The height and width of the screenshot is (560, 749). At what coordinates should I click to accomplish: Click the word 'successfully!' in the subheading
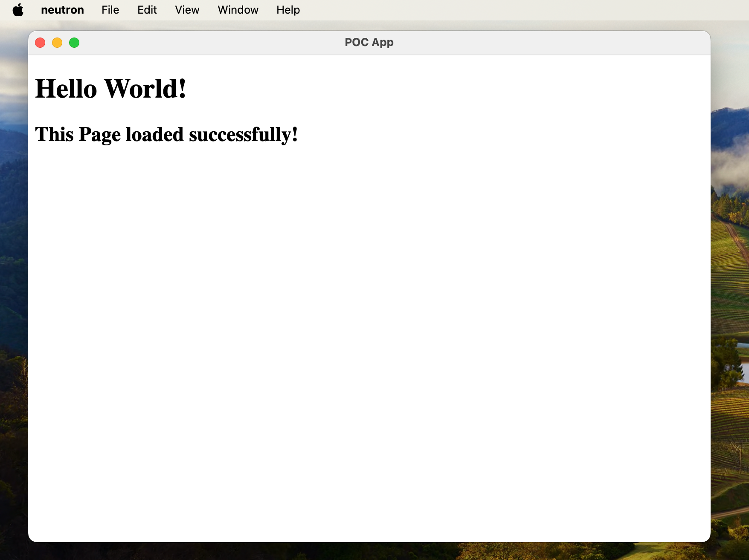tap(243, 134)
